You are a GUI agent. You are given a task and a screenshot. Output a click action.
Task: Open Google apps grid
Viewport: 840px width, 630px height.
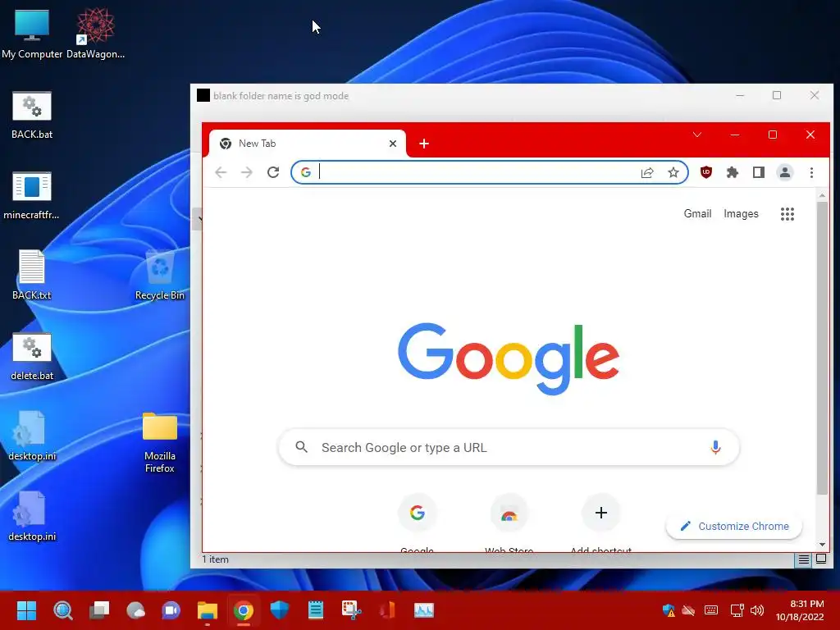coord(787,214)
